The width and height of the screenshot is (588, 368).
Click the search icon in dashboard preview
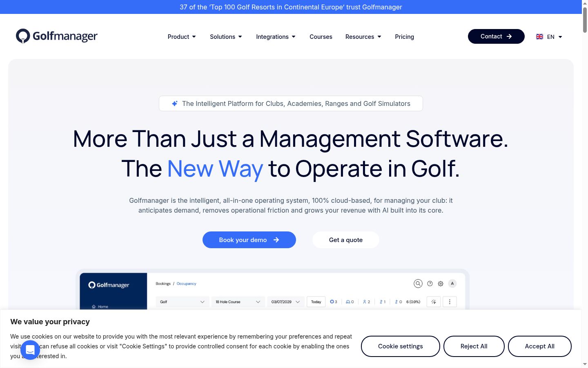[418, 283]
